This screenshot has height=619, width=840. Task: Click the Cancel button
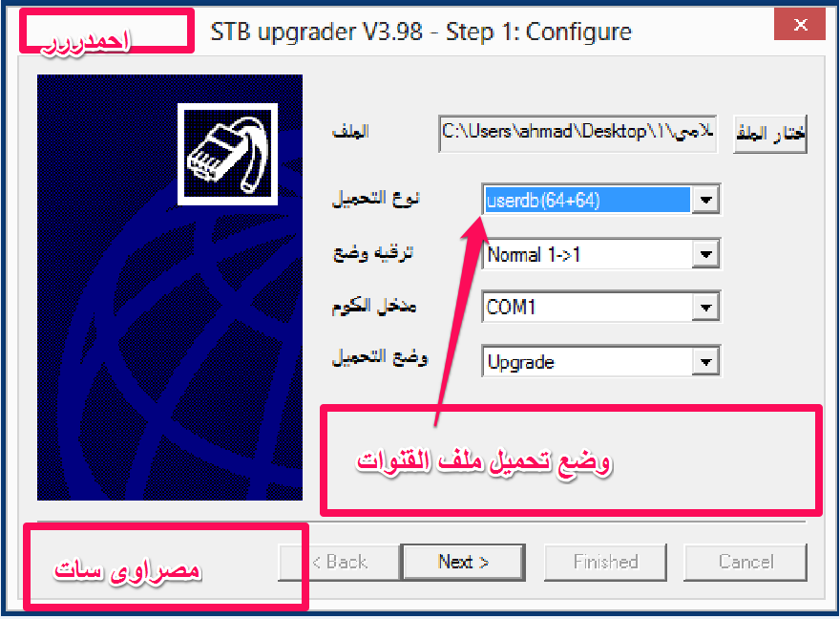click(745, 563)
